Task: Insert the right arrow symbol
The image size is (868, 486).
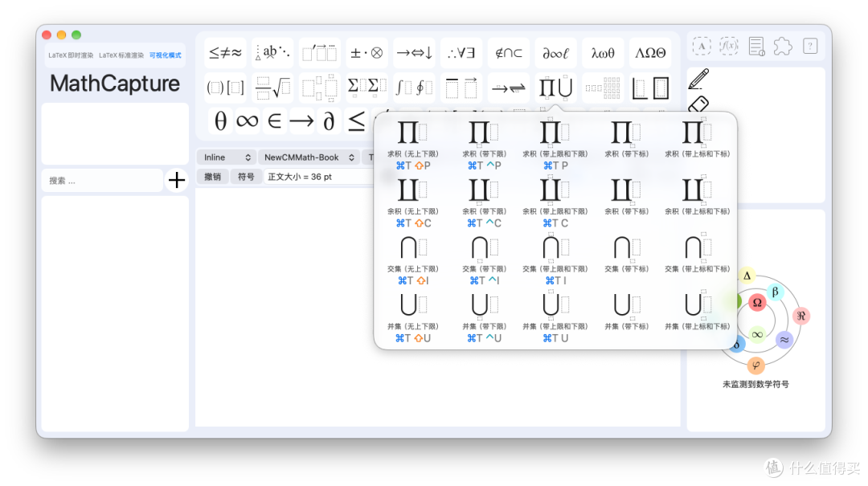Action: pos(301,120)
